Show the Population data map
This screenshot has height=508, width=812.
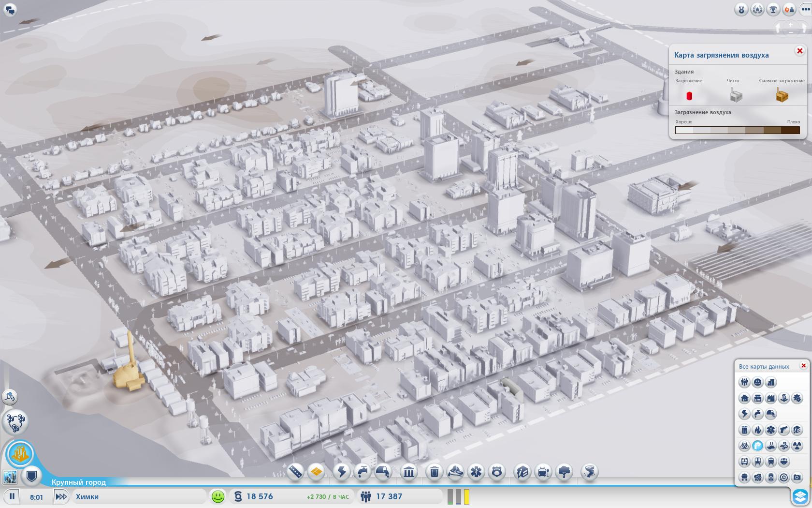(x=744, y=383)
